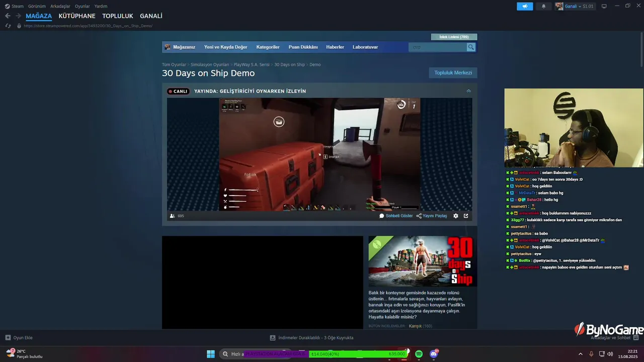This screenshot has width=644, height=362.
Task: Click the black trailer video player
Action: click(x=262, y=283)
